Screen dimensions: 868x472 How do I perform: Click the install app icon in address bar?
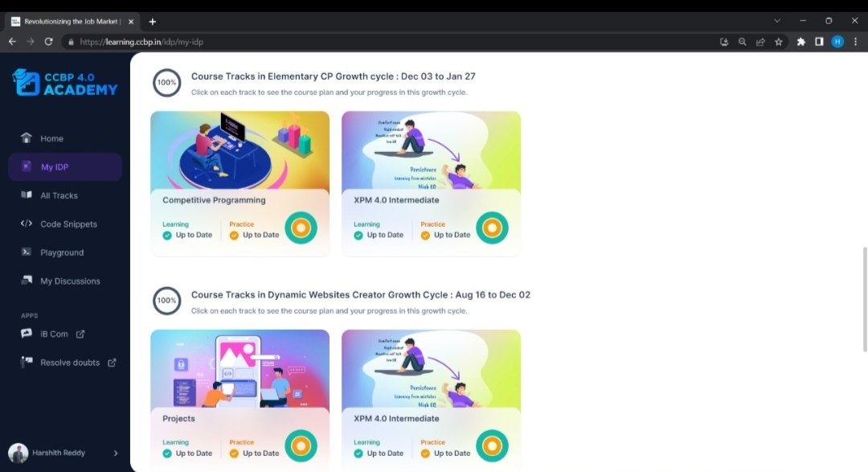(x=724, y=42)
